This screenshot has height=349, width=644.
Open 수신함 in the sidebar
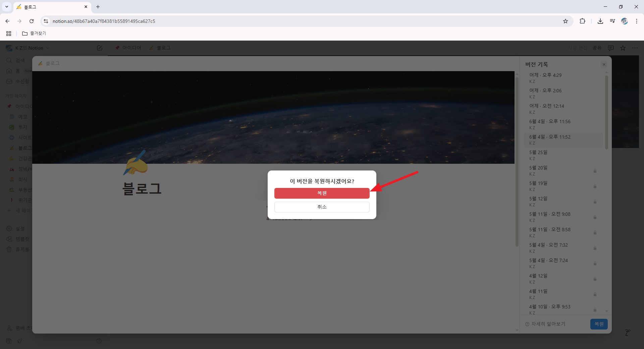18,81
